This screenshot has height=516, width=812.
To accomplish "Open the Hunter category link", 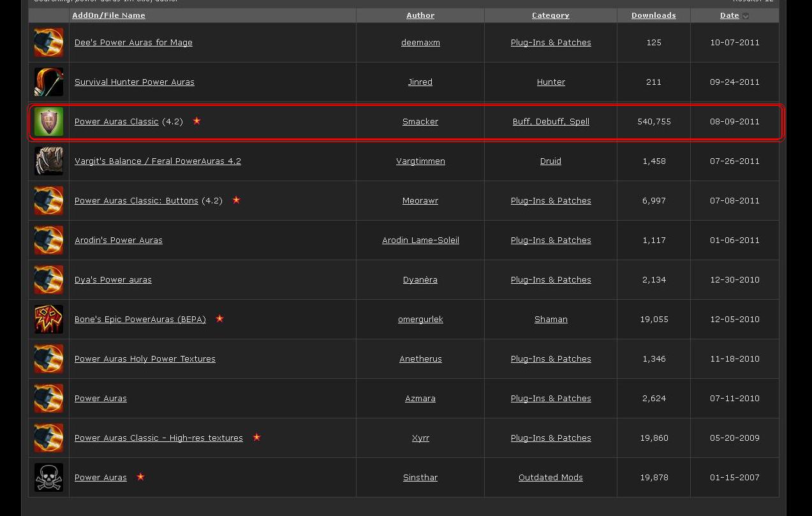I will (x=550, y=82).
